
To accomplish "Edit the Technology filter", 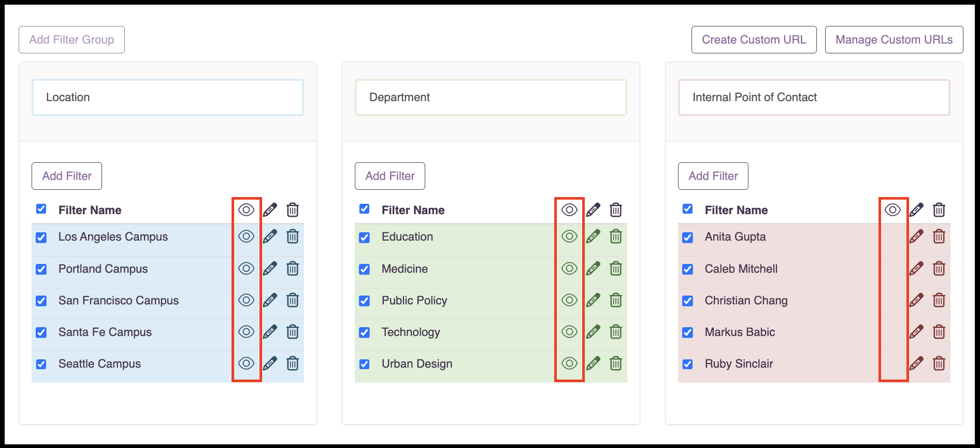I will pos(593,332).
